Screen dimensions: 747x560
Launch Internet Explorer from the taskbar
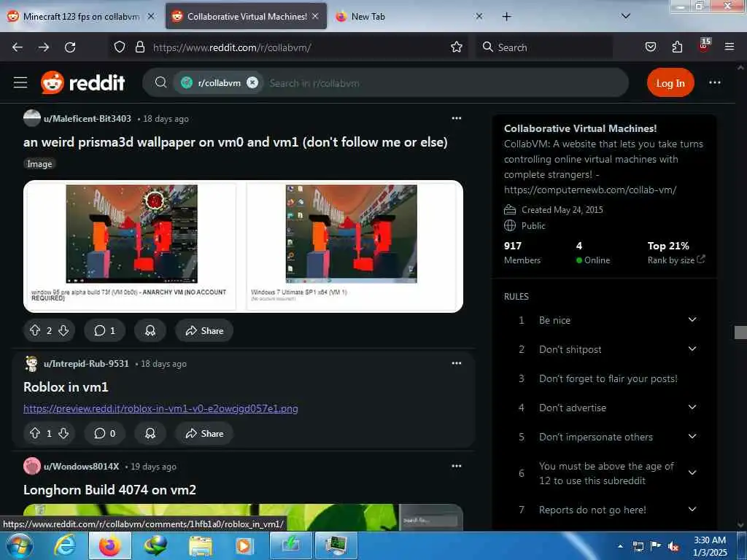click(x=64, y=545)
